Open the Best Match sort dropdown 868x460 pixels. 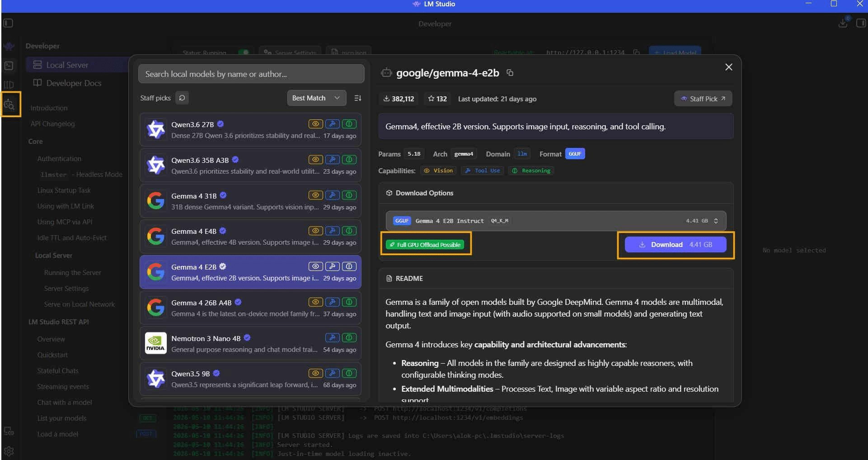coord(316,98)
